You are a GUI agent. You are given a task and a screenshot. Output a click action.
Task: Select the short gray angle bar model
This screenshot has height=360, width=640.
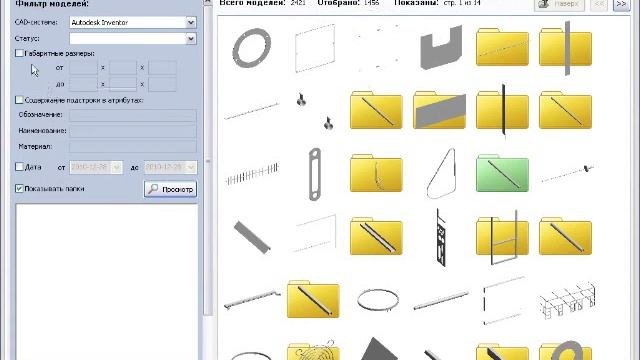(252, 237)
